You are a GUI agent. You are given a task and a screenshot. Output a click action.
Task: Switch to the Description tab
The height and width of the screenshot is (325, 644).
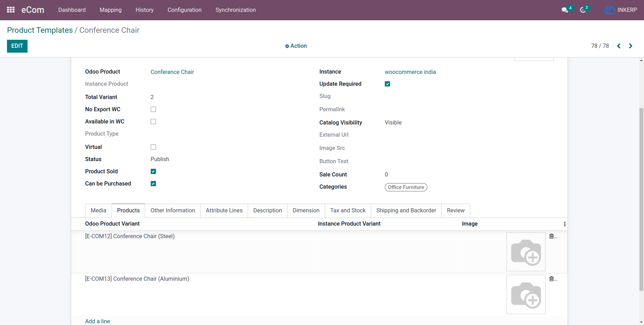click(x=268, y=211)
